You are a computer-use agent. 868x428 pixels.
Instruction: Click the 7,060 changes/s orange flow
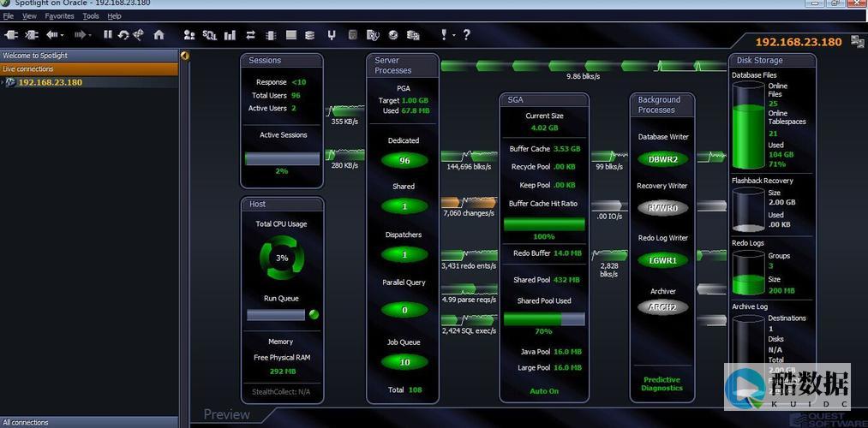coord(469,202)
